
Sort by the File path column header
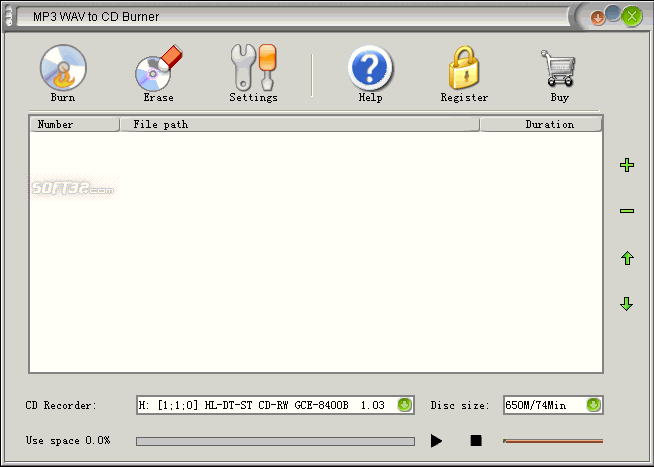tap(299, 124)
